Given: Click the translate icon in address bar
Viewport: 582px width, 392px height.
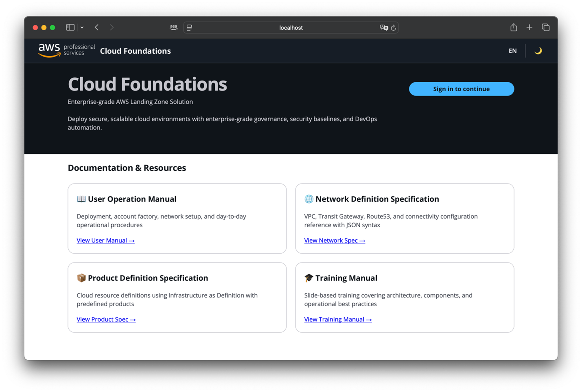Looking at the screenshot, I should 384,28.
